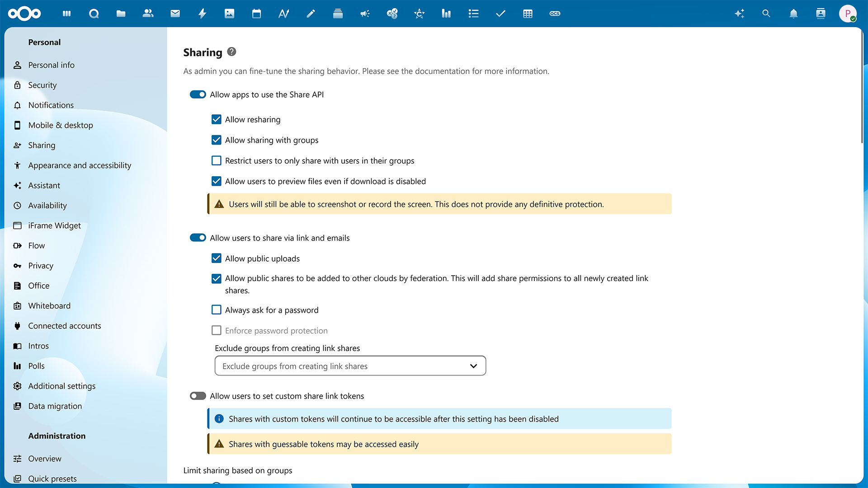
Task: Open the Calendar app
Action: 256,14
